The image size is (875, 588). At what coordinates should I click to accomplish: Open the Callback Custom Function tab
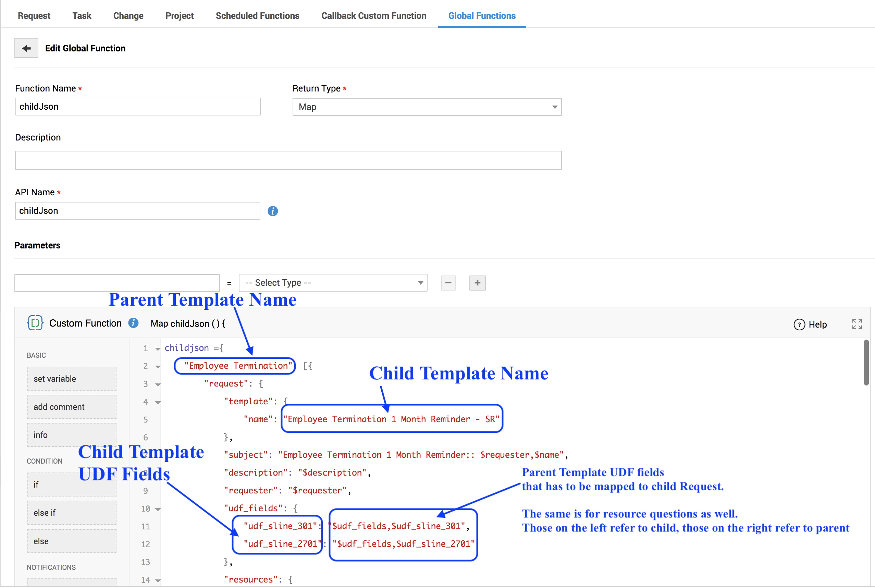pos(373,16)
